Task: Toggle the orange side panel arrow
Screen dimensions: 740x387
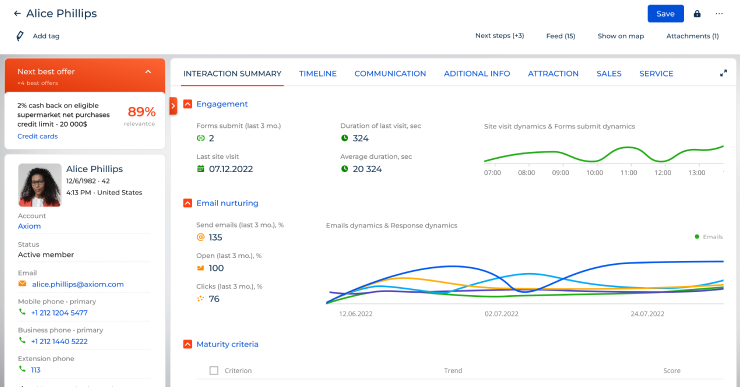Action: 173,106
